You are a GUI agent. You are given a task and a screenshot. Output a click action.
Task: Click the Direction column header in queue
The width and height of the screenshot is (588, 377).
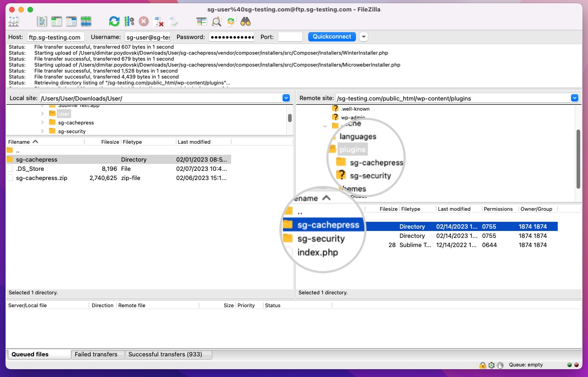point(103,305)
